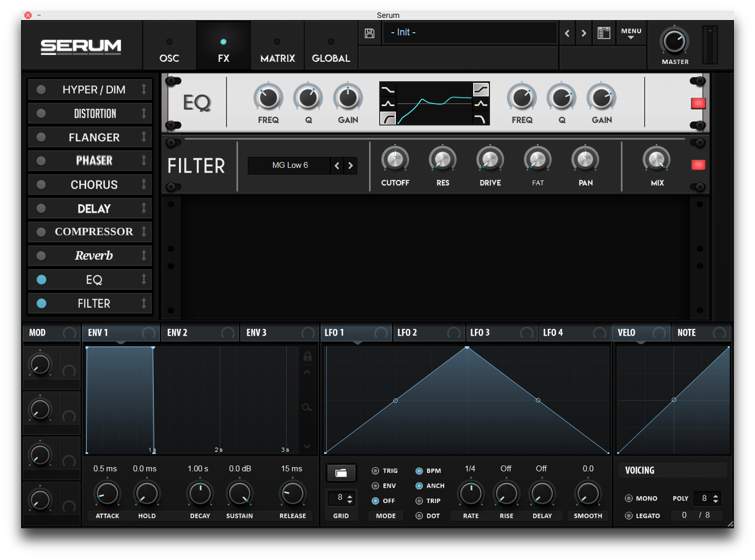Open the - Init - preset name field
Screen dimensions: 755x560
(x=469, y=33)
